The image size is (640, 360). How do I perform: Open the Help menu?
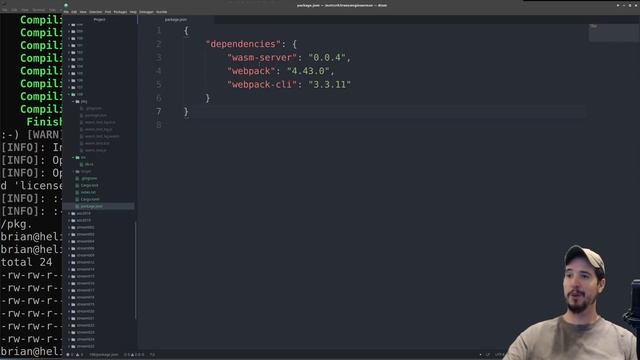click(x=133, y=12)
